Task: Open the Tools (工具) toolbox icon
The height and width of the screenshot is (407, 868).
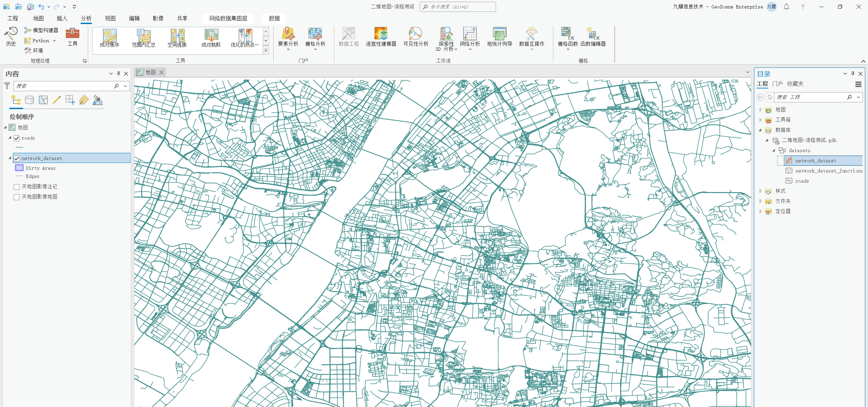Action: 72,37
